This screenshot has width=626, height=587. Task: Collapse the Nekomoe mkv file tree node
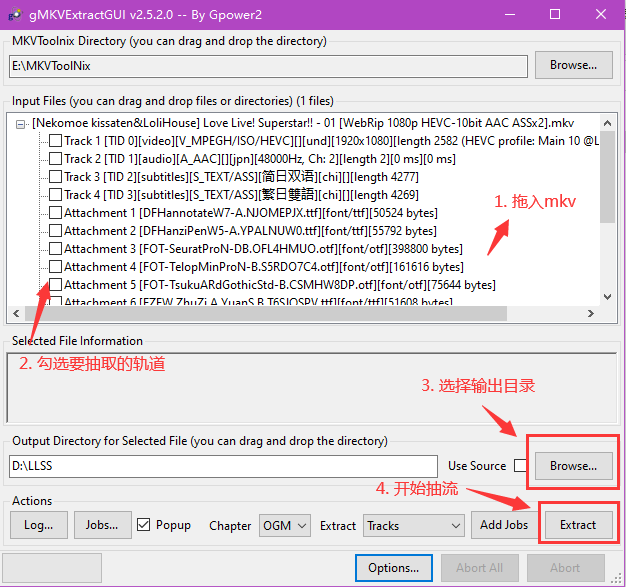tap(23, 123)
